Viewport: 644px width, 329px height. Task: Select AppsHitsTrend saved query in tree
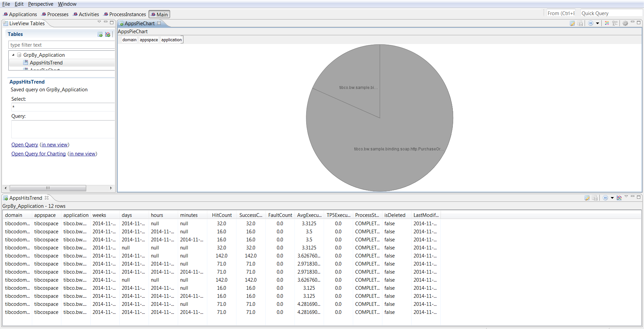click(46, 63)
